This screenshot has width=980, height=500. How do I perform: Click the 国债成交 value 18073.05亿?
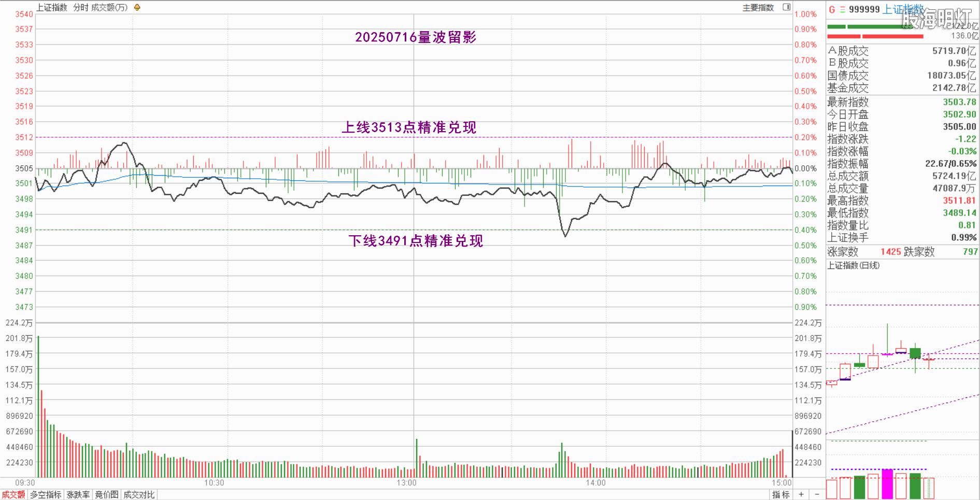click(x=951, y=76)
